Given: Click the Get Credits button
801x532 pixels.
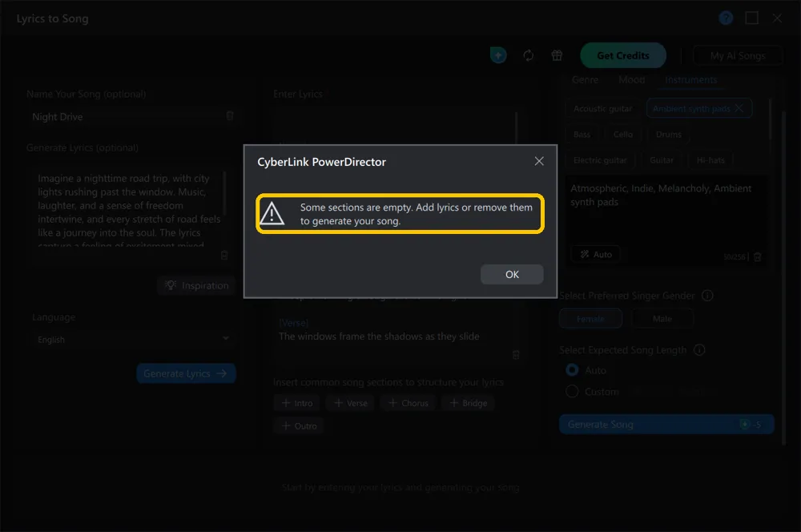Looking at the screenshot, I should 622,56.
